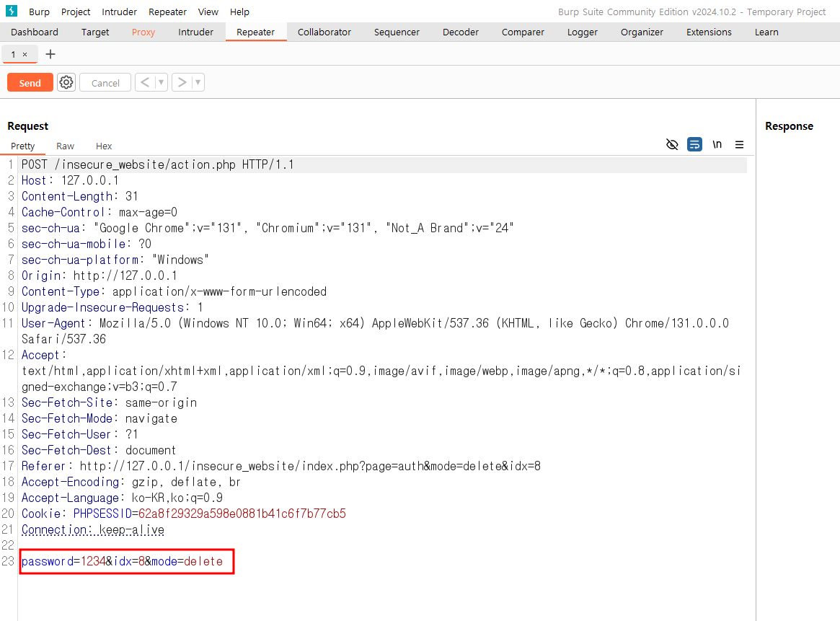Click the sec-ch-ua-mobile: ?0 header

click(x=87, y=244)
